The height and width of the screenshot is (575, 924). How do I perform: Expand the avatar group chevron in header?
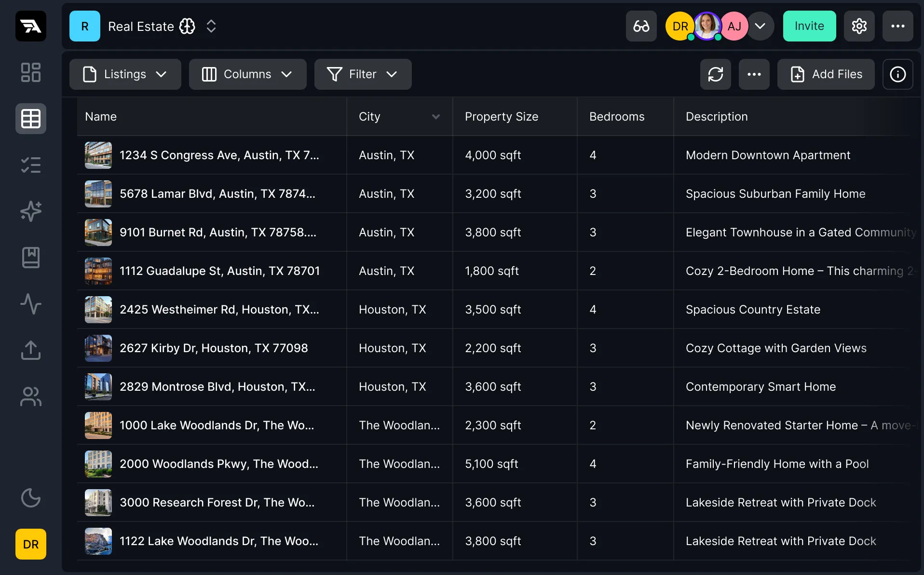tap(761, 26)
